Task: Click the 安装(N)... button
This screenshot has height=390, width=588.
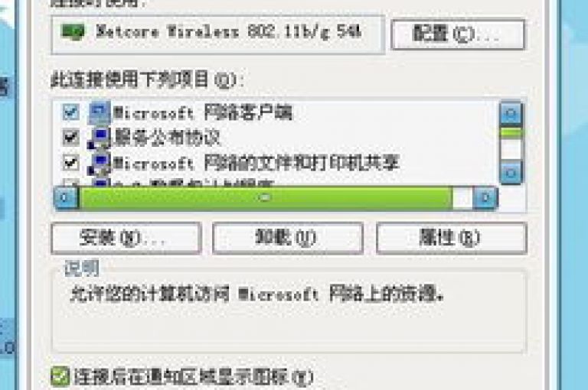Action: point(126,238)
